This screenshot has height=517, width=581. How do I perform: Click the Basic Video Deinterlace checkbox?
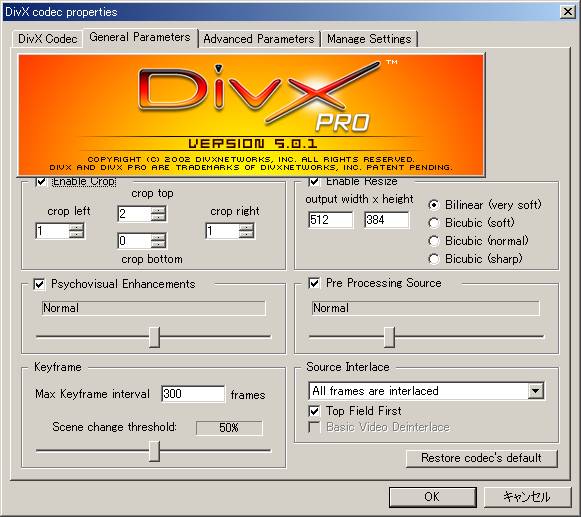(314, 427)
